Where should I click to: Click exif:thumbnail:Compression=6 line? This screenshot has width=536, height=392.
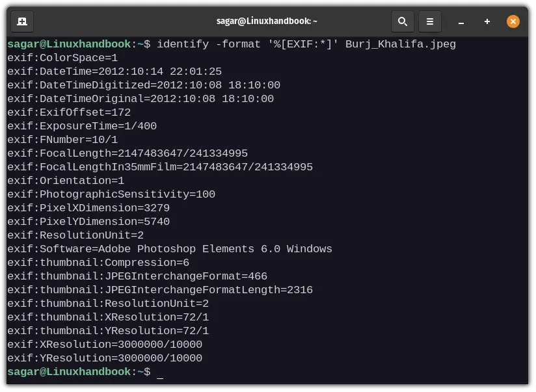coord(98,263)
